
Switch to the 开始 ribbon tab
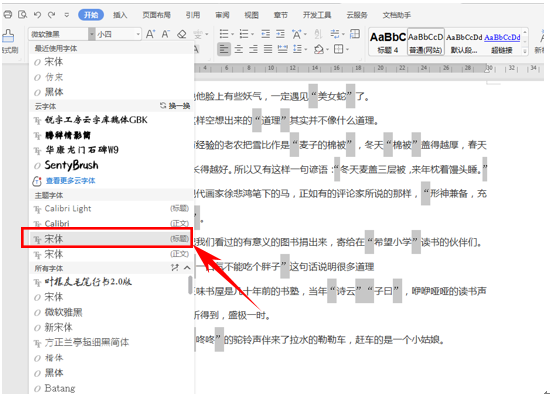pyautogui.click(x=91, y=15)
